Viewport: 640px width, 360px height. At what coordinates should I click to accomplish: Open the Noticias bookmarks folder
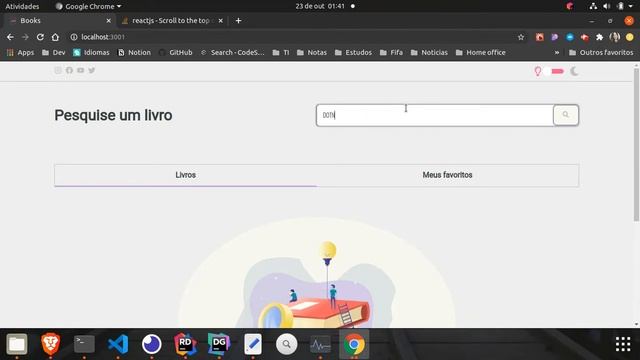tap(429, 53)
